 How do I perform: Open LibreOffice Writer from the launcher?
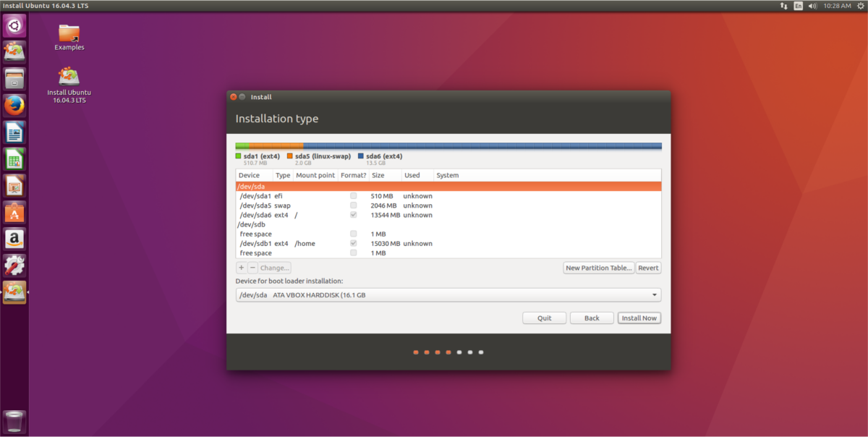click(14, 132)
